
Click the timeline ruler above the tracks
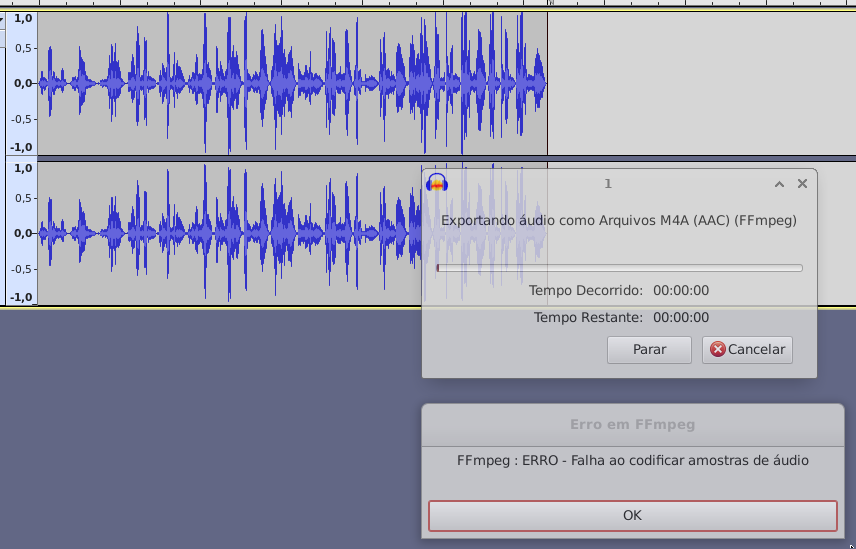point(428,3)
